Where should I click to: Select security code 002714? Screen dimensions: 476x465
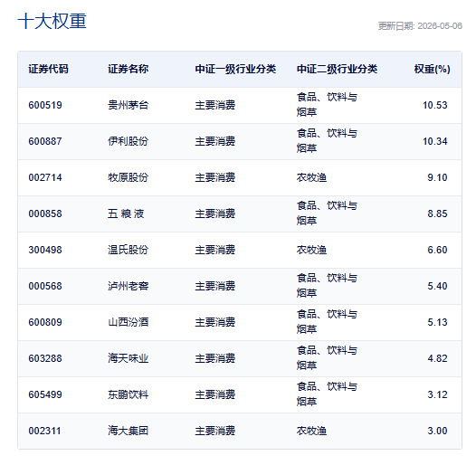click(x=45, y=177)
